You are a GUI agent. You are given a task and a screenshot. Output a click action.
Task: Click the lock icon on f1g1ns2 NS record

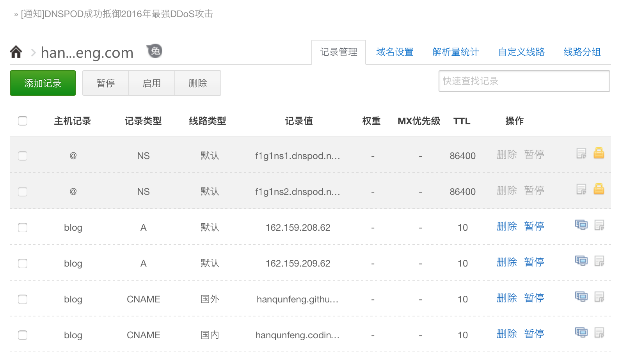tap(599, 189)
